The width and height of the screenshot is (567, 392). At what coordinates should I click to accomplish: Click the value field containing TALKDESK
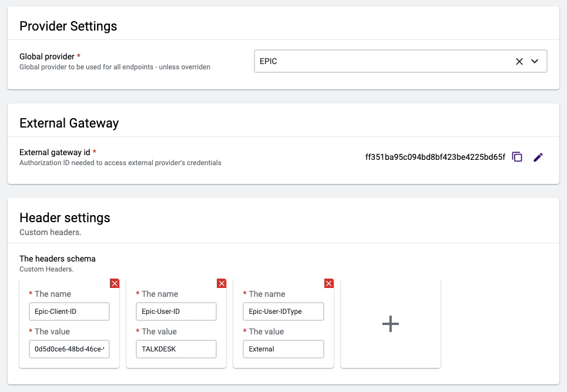(x=176, y=349)
